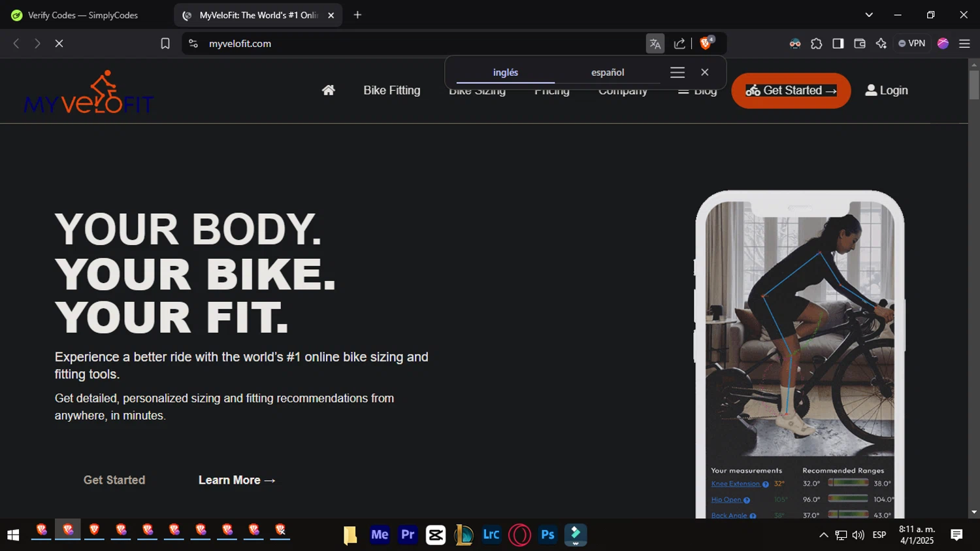
Task: Open the Brave main hamburger menu
Action: coord(964,44)
